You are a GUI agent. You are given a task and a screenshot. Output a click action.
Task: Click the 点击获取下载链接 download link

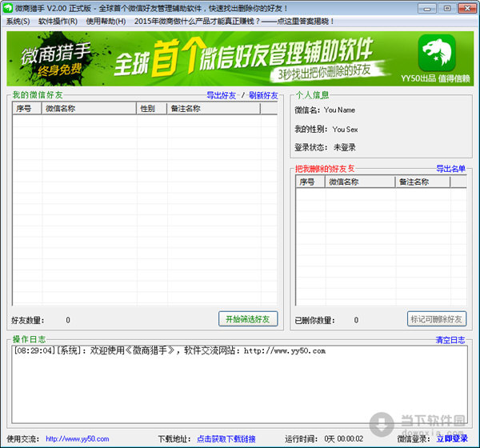pos(226,438)
